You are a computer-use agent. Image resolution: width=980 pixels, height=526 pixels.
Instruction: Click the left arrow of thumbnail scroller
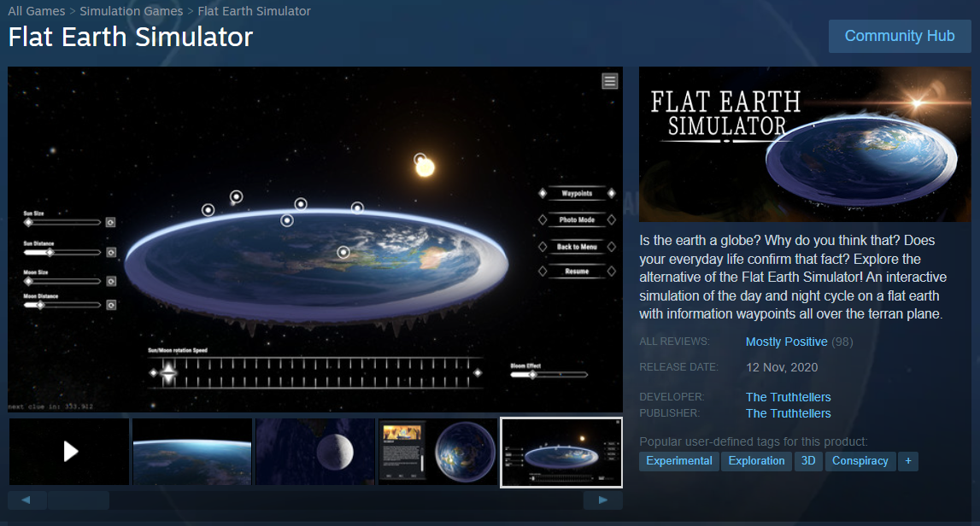26,500
